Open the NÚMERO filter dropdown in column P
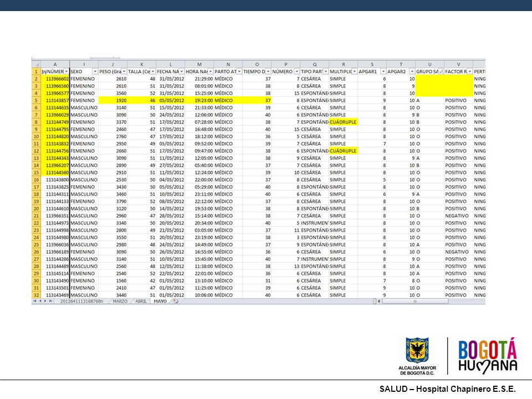The image size is (532, 399). tap(297, 71)
